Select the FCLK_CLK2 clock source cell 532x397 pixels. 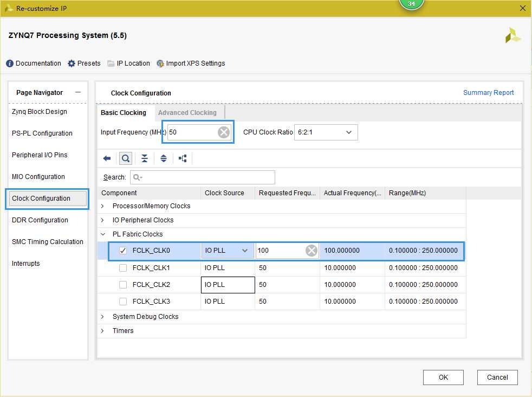click(x=228, y=285)
